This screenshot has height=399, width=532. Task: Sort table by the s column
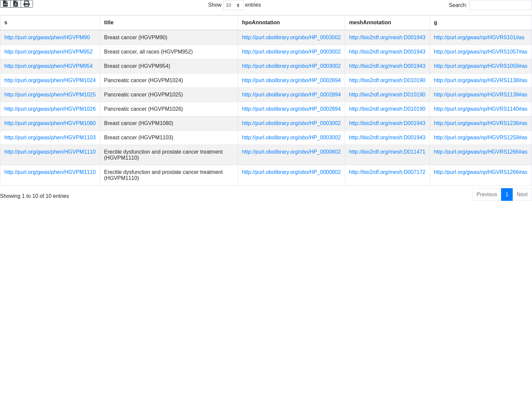(6, 23)
